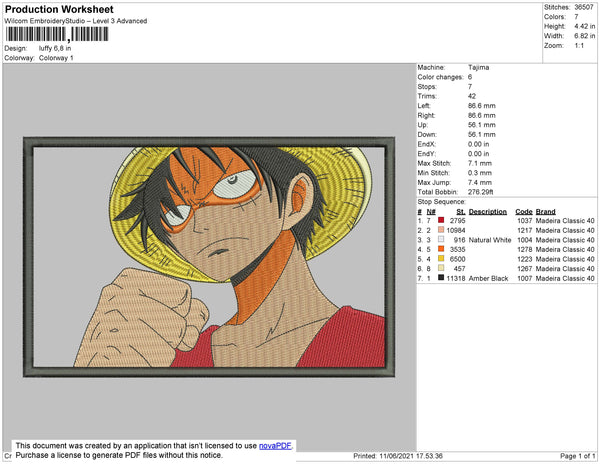
Task: Select stitch count 11318 in row 7
Action: click(x=456, y=278)
